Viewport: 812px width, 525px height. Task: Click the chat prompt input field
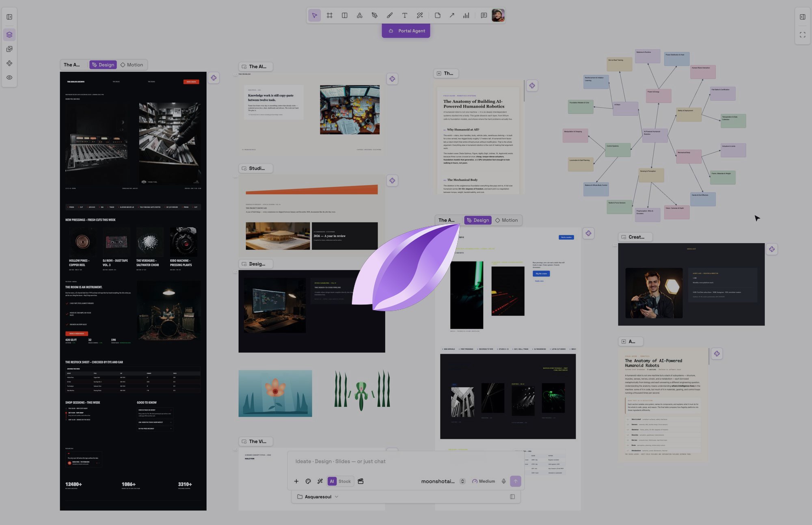click(406, 462)
